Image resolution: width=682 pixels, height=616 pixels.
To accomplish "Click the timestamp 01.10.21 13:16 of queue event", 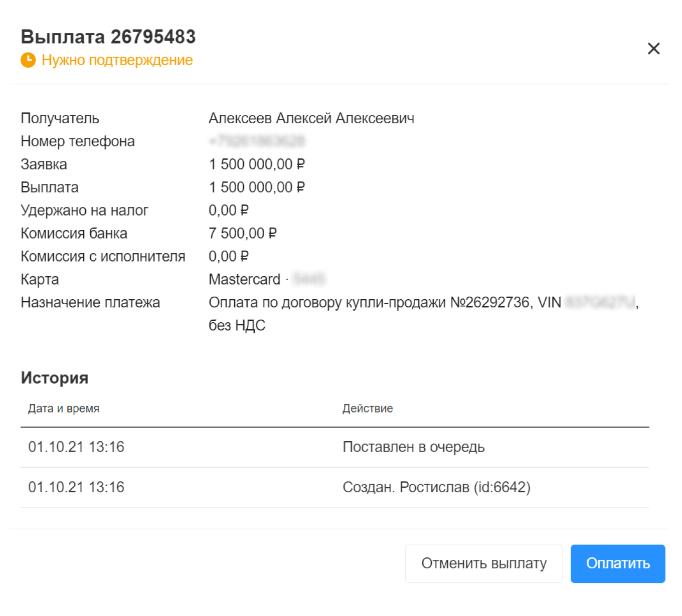I will 76,447.
